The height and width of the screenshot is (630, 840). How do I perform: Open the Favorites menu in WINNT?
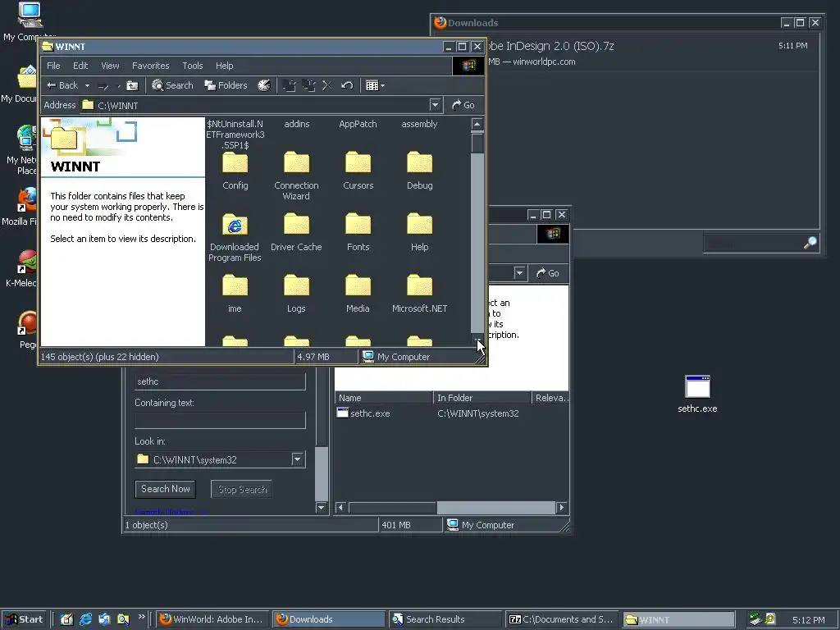[x=151, y=66]
